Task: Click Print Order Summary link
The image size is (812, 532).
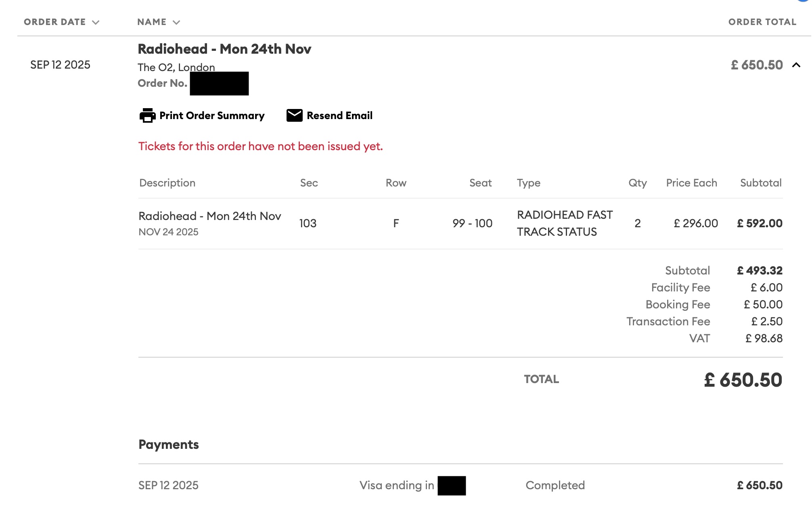Action: click(x=211, y=115)
